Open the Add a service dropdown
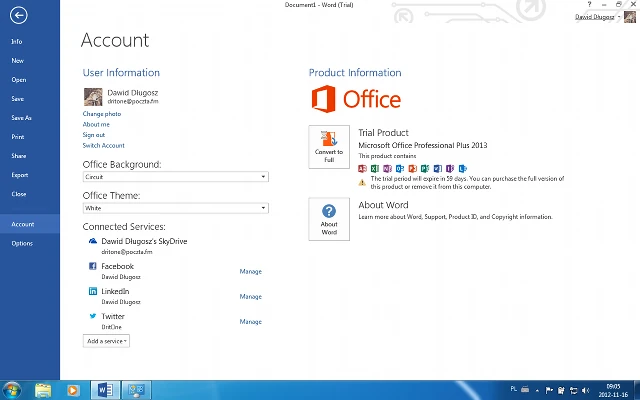The height and width of the screenshot is (400, 640). [106, 341]
